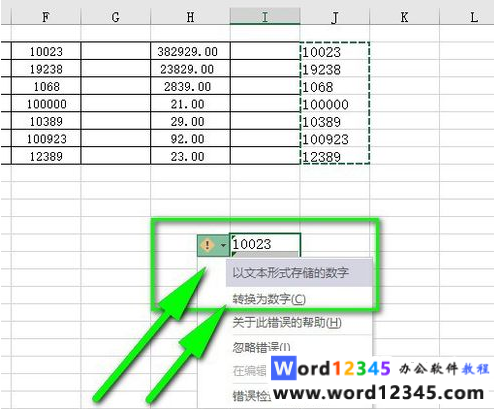Choose 忽略错误 from the menu

pos(261,347)
